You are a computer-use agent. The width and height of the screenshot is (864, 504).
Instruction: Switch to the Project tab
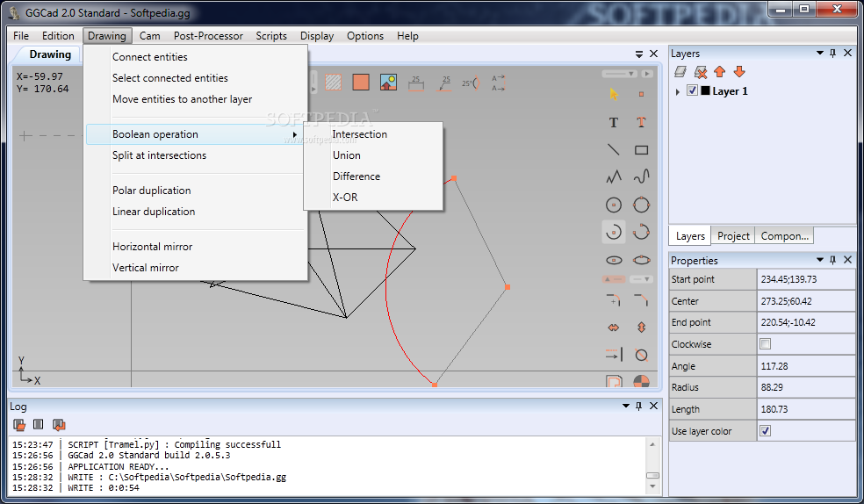point(733,235)
